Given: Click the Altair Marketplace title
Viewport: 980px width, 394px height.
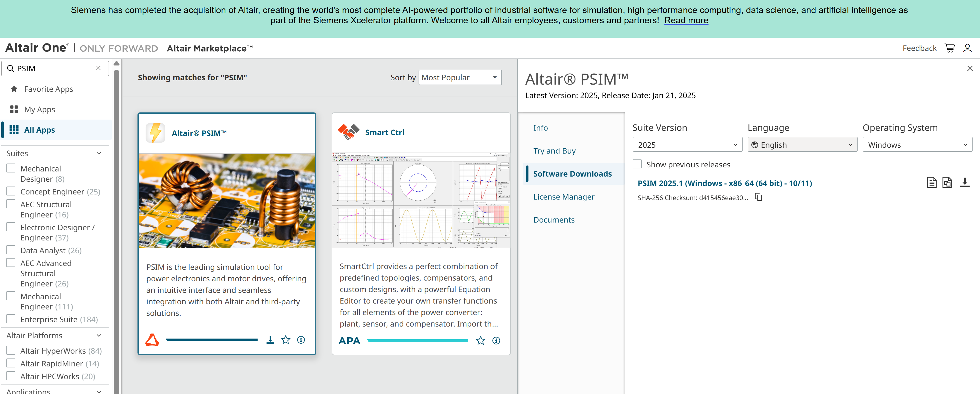Looking at the screenshot, I should (210, 48).
